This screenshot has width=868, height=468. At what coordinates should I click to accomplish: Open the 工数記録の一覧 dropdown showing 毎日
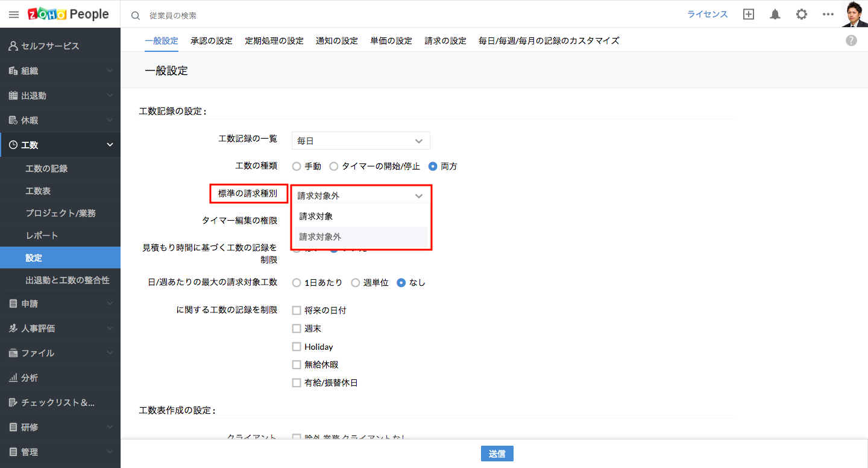click(360, 141)
